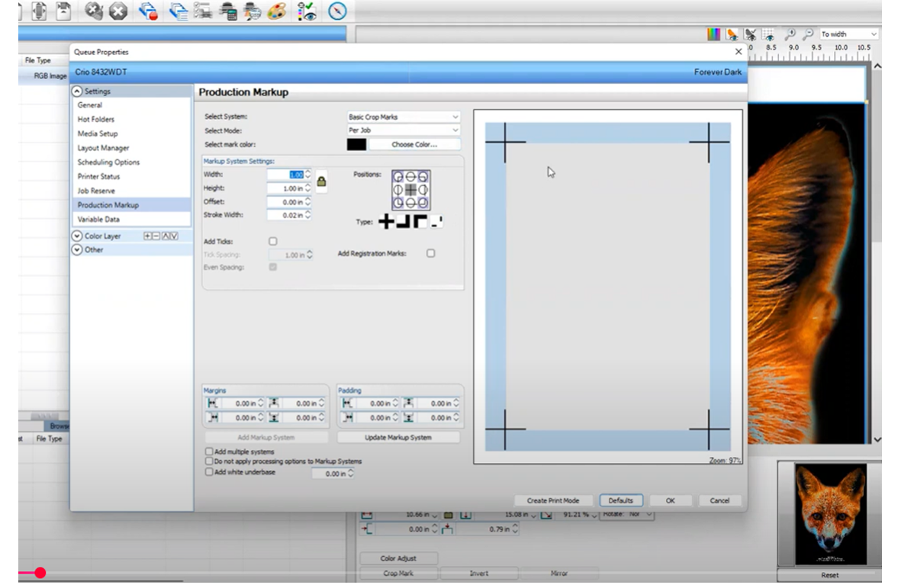Image resolution: width=898 pixels, height=588 pixels.
Task: Click the Update Markup System button
Action: point(398,438)
